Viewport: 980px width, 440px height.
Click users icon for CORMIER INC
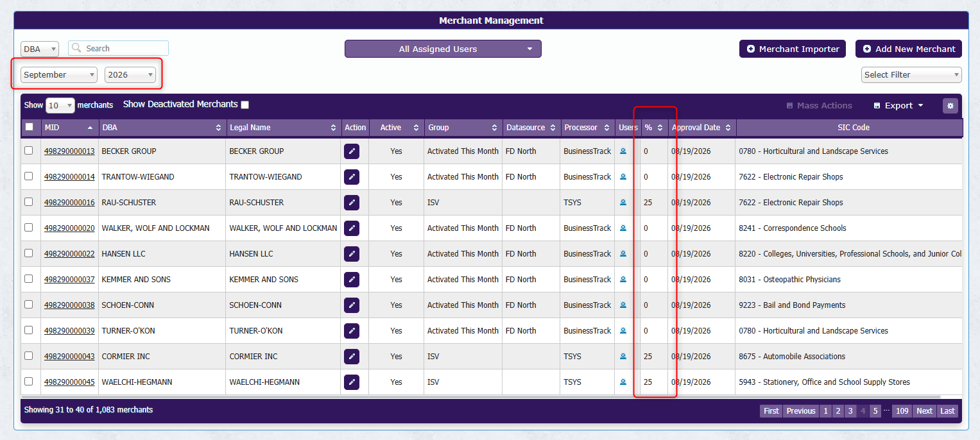pyautogui.click(x=623, y=357)
